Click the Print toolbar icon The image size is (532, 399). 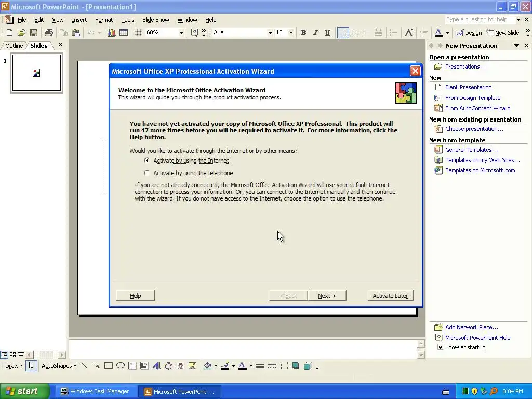point(49,33)
